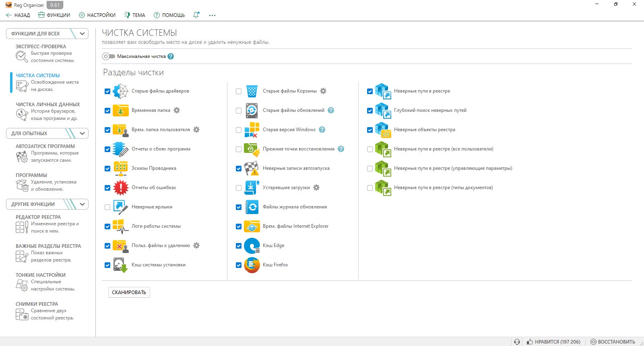Check Неверные пути в реестре (все пользователи)
This screenshot has width=644, height=346.
click(x=370, y=149)
